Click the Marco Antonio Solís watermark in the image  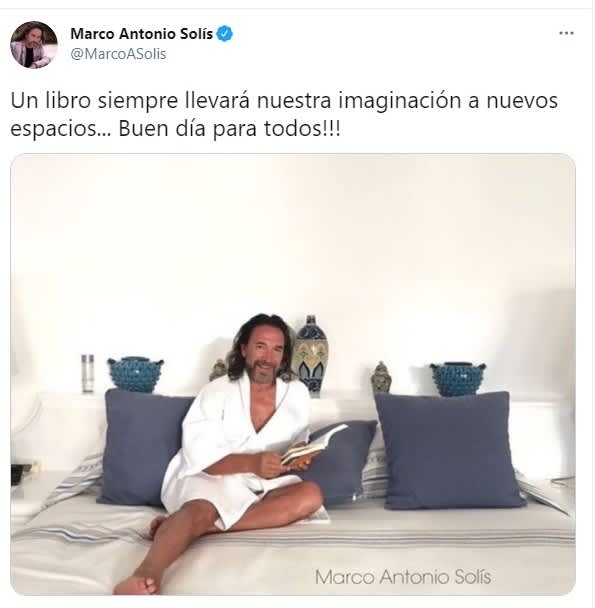click(403, 577)
